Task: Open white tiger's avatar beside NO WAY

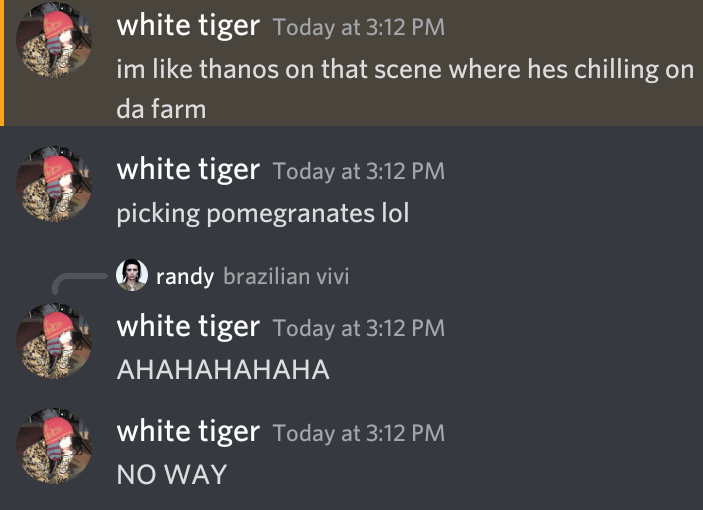Action: tap(54, 446)
